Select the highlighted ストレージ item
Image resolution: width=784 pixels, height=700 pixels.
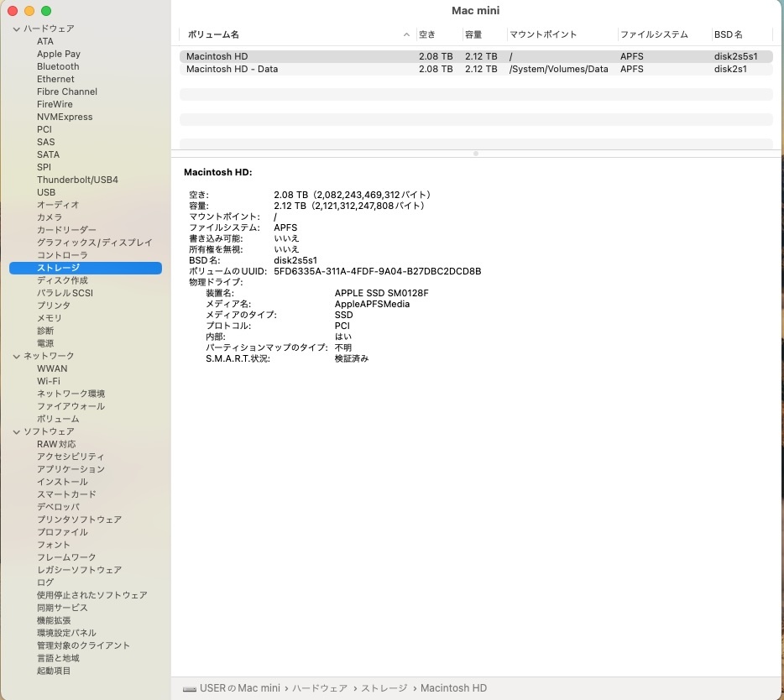(86, 268)
